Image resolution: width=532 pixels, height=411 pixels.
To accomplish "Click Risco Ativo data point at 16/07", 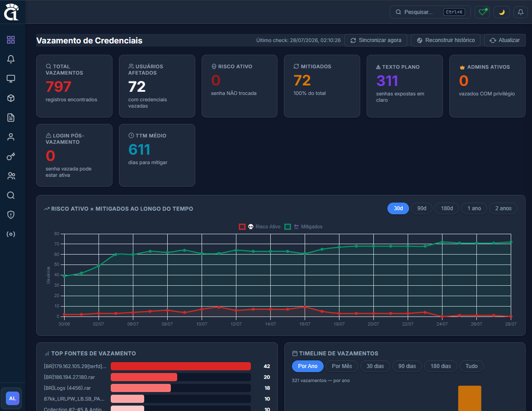I will [x=305, y=307].
